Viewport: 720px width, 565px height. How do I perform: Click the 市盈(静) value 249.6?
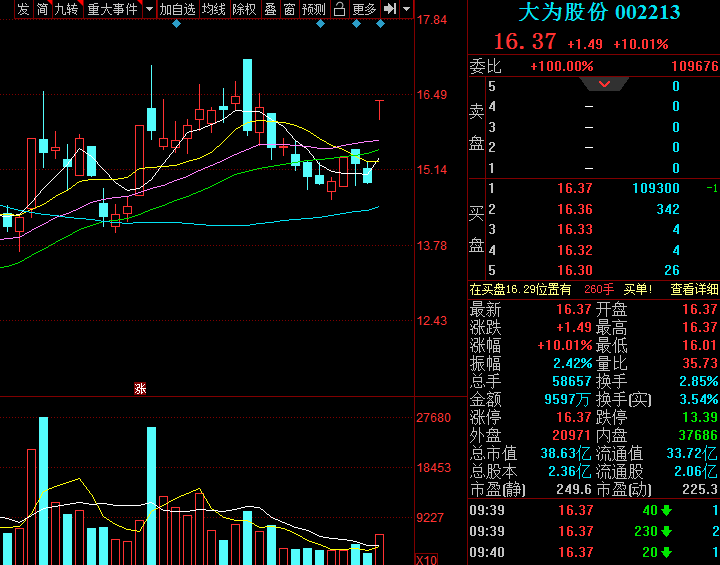574,490
